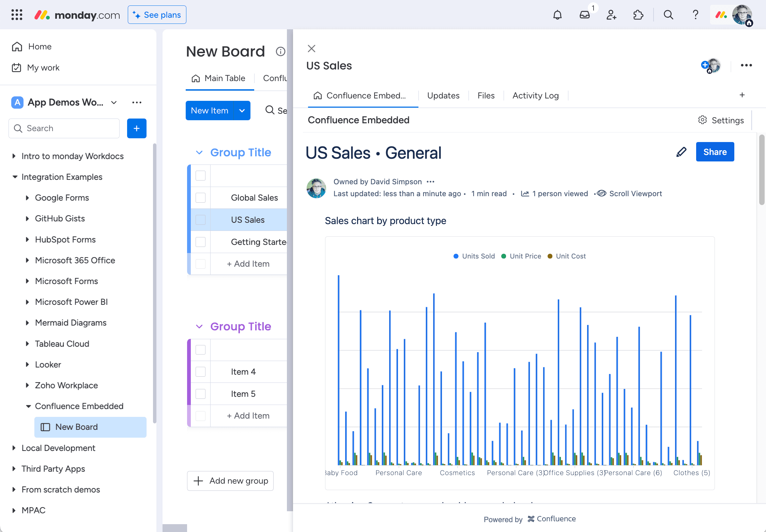
Task: Click the See plans button
Action: [157, 15]
